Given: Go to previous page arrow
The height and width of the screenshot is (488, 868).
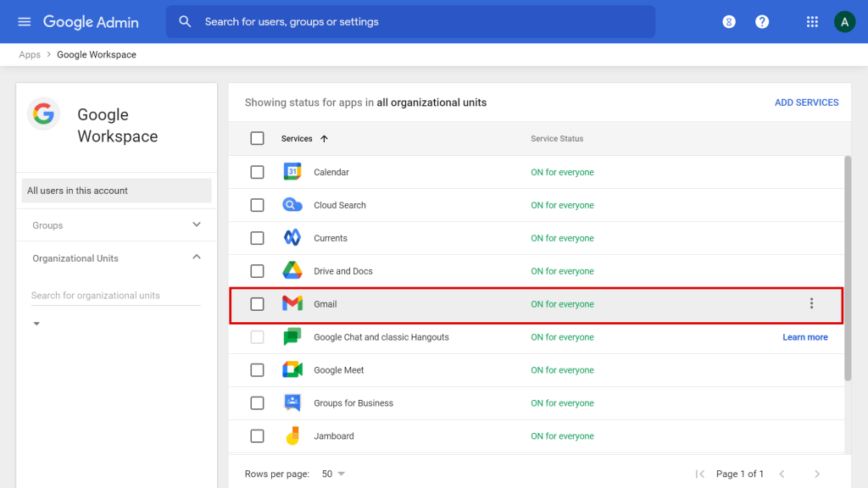Looking at the screenshot, I should [x=782, y=474].
